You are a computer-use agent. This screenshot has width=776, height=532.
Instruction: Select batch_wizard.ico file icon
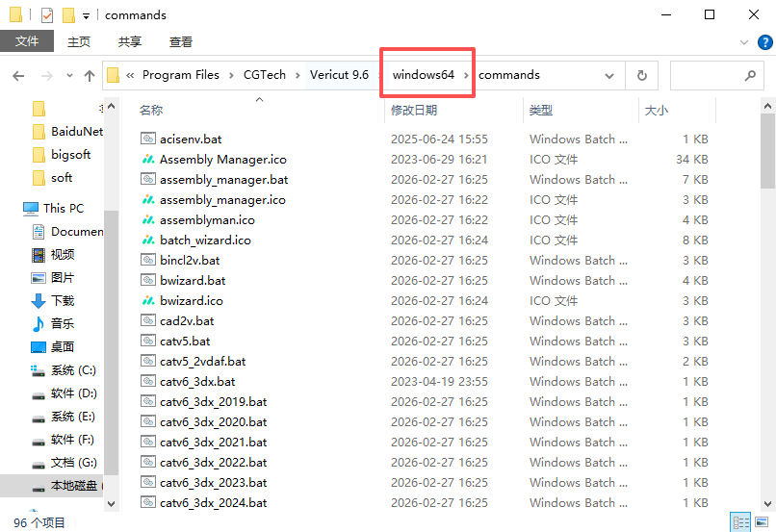(x=148, y=240)
